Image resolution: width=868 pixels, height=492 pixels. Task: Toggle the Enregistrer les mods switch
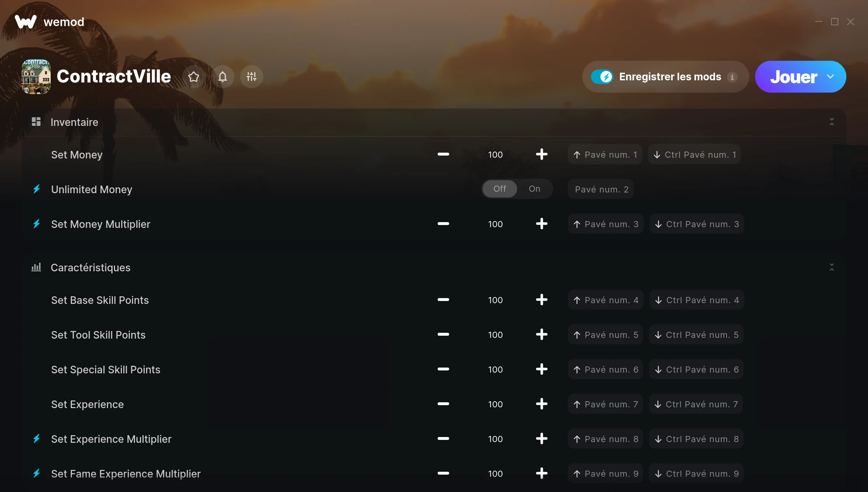(602, 77)
